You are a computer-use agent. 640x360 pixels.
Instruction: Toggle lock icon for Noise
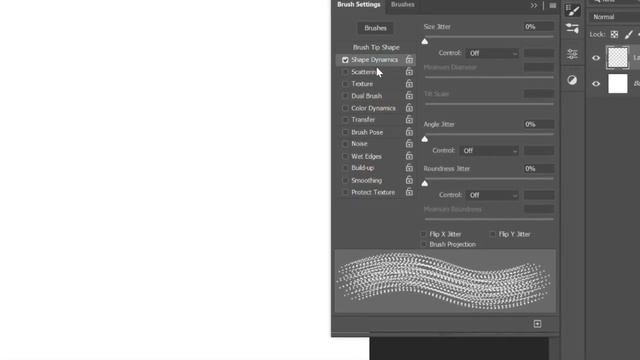(409, 144)
